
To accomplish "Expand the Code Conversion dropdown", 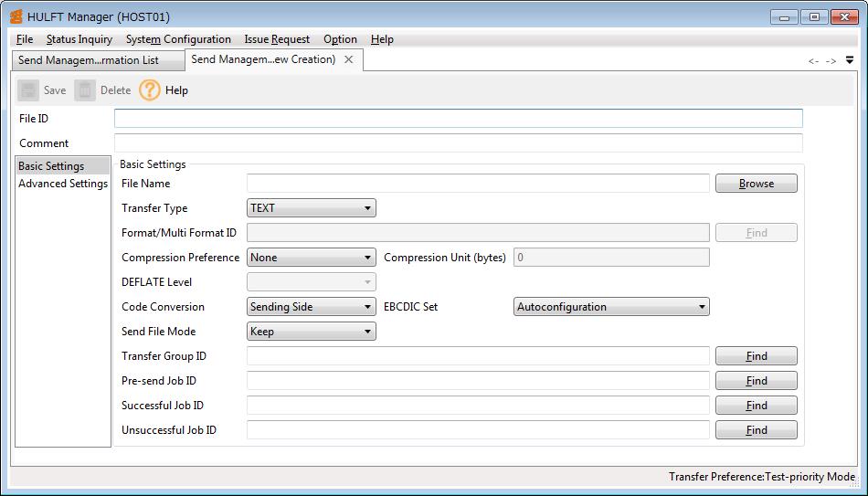I will point(311,307).
